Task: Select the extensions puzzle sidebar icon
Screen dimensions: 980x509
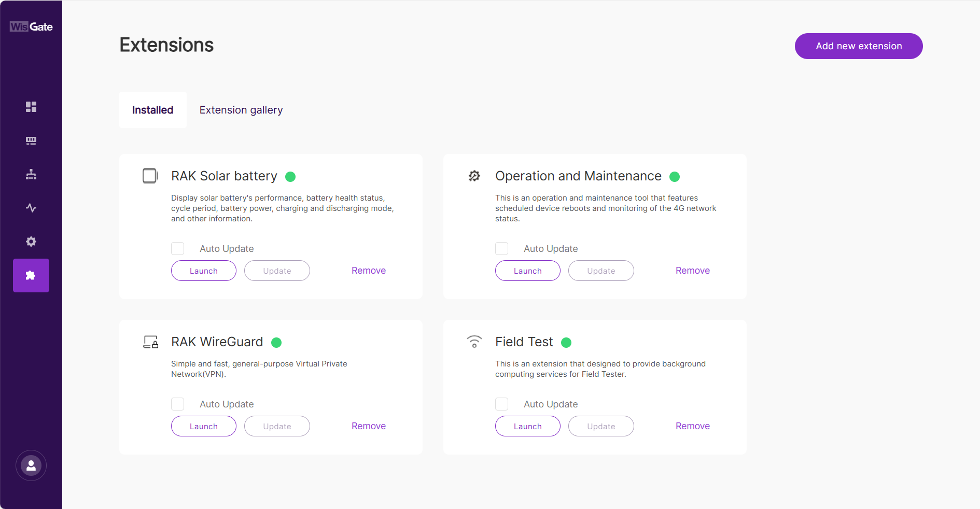Action: (x=31, y=275)
